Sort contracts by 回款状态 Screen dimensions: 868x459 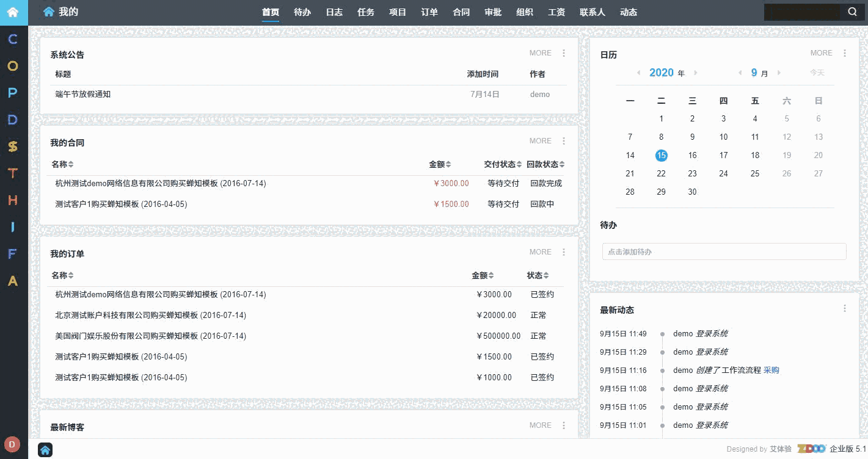pos(545,164)
